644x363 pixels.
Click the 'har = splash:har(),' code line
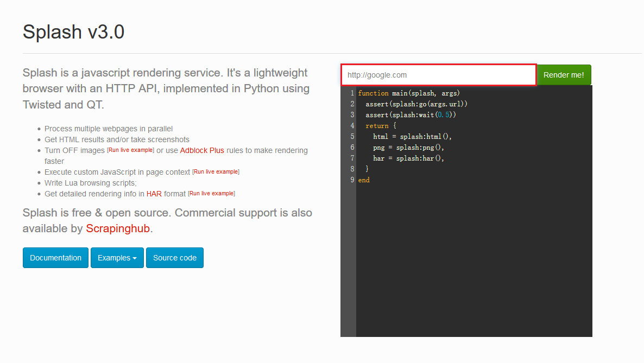409,158
